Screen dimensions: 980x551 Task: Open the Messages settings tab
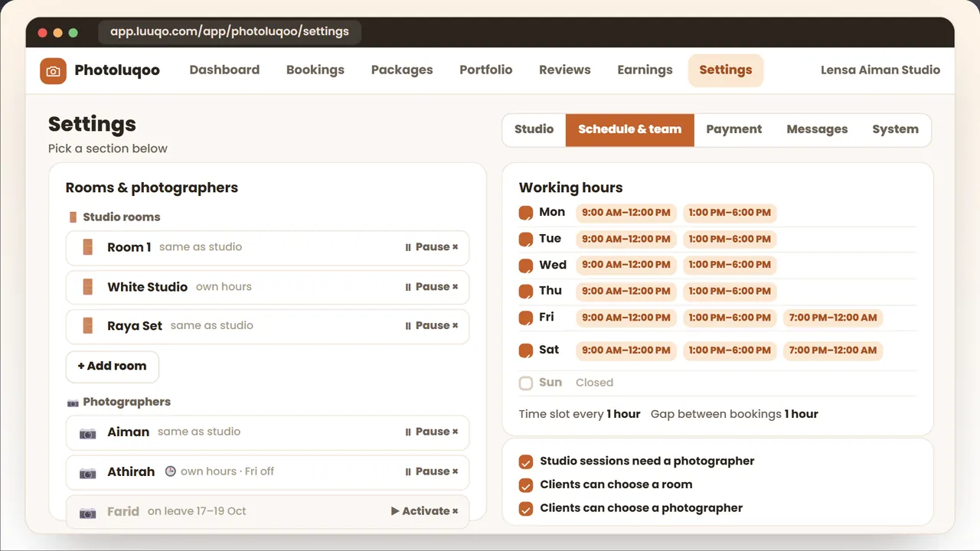pyautogui.click(x=817, y=129)
